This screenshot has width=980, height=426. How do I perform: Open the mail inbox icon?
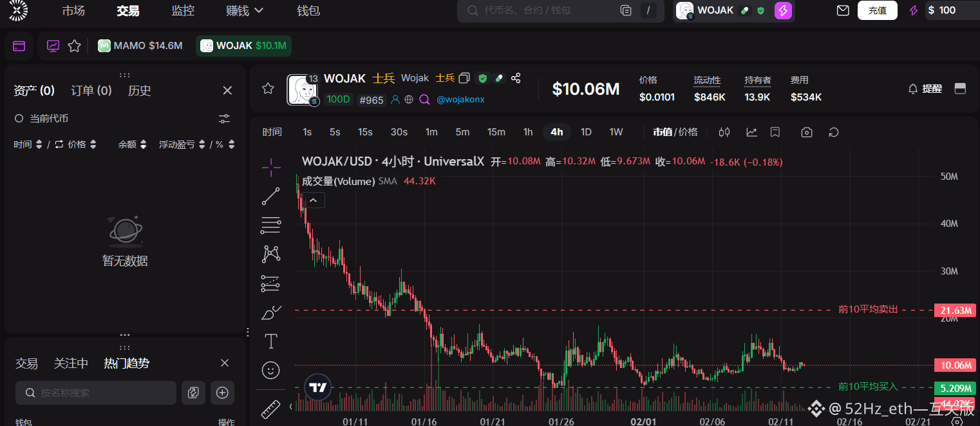click(x=842, y=10)
